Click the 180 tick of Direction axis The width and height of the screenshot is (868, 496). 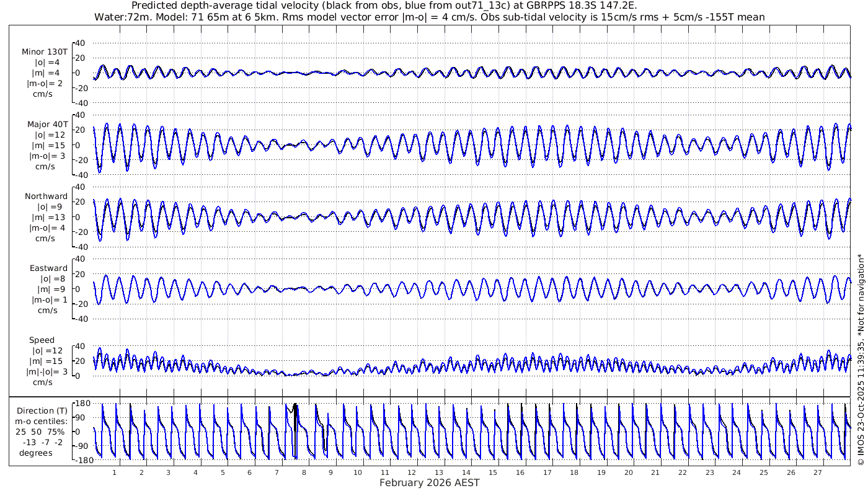[81, 403]
